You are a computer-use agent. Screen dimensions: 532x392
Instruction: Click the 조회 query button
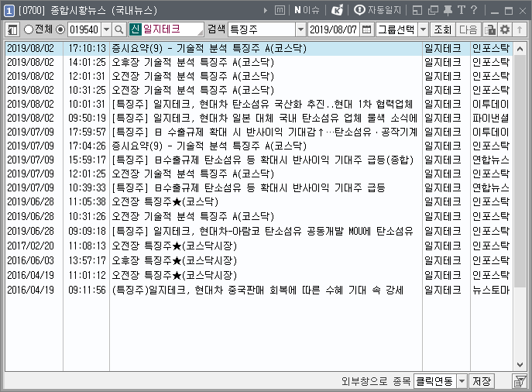point(442,30)
